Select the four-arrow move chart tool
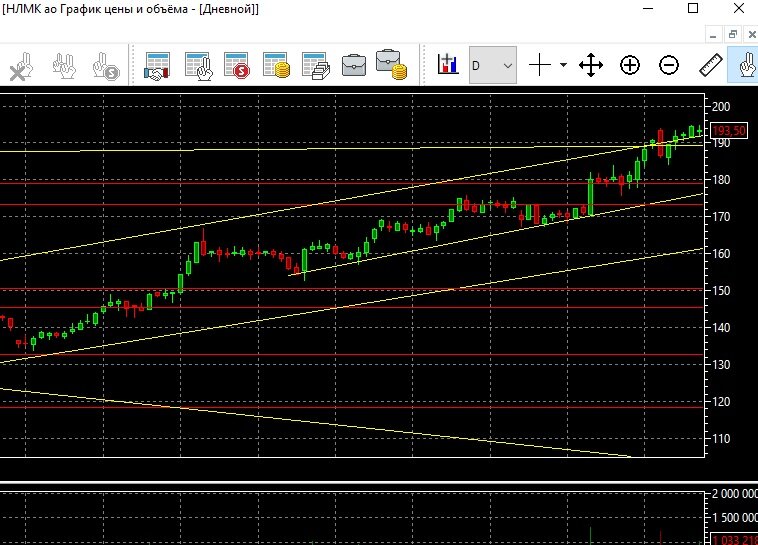758x545 pixels. pos(591,65)
